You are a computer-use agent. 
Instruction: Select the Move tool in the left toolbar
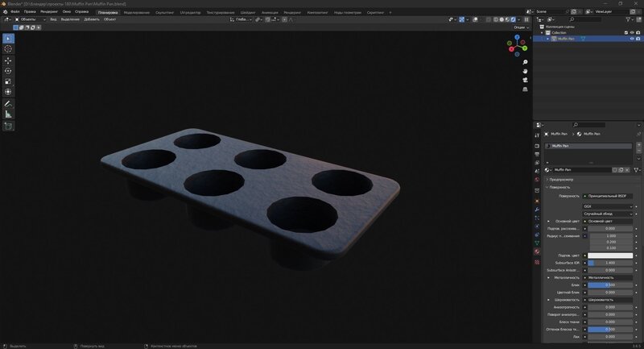[8, 60]
